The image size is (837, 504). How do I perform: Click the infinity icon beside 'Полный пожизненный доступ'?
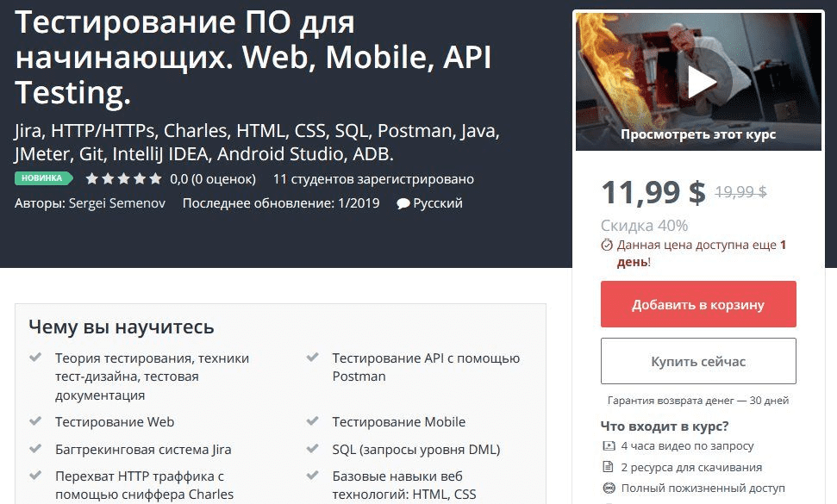[607, 488]
